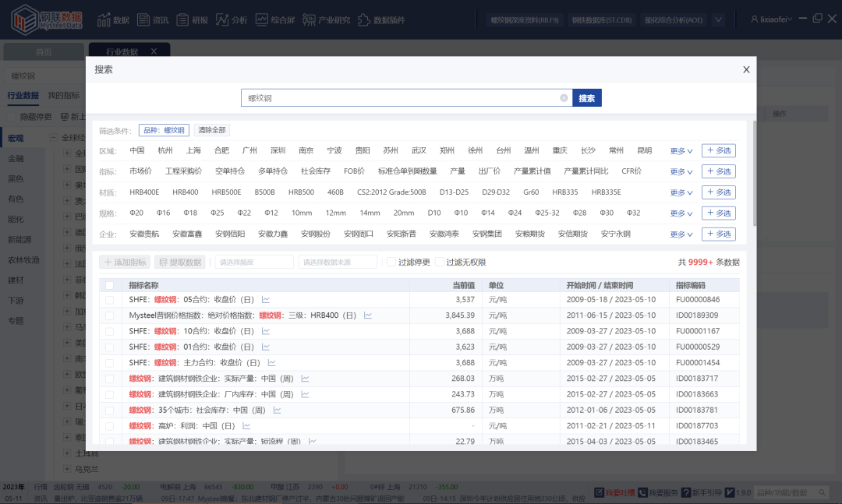The height and width of the screenshot is (504, 842).
Task: Open trend chart for 建筑钢材钢铁企业 实际产量 中国 row
Action: pyautogui.click(x=305, y=379)
